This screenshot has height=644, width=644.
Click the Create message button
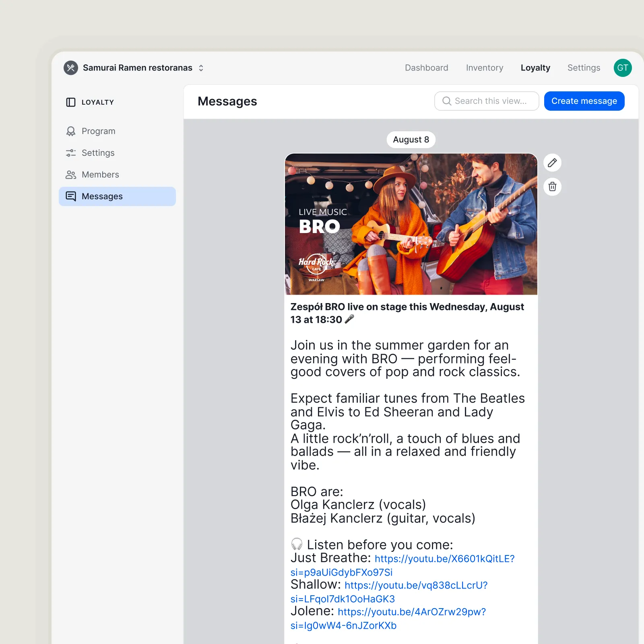tap(584, 101)
